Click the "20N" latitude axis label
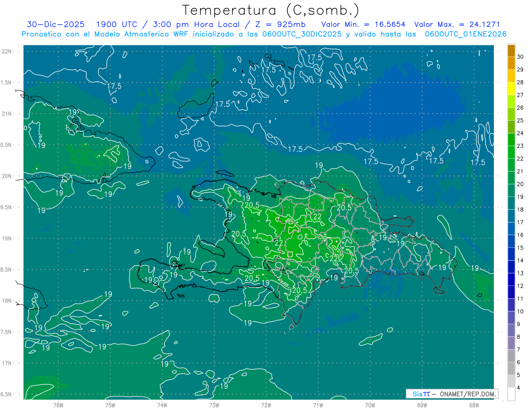532x411 pixels. coord(8,176)
